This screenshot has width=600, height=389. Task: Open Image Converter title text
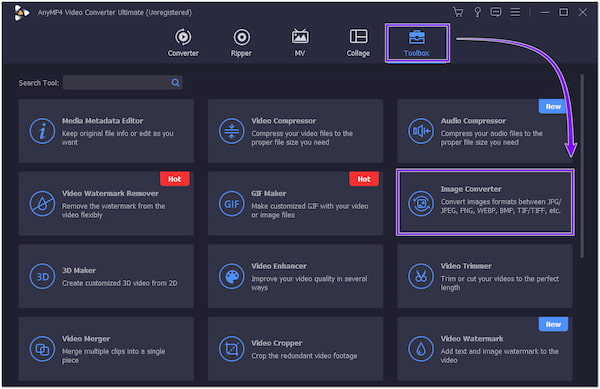(x=471, y=189)
